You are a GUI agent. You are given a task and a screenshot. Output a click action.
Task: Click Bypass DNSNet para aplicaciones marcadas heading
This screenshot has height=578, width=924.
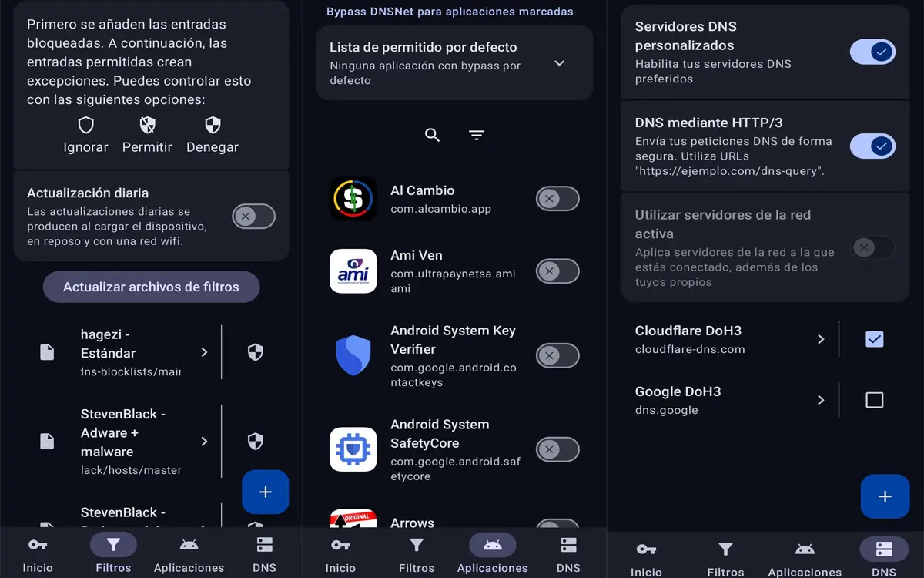click(x=450, y=12)
